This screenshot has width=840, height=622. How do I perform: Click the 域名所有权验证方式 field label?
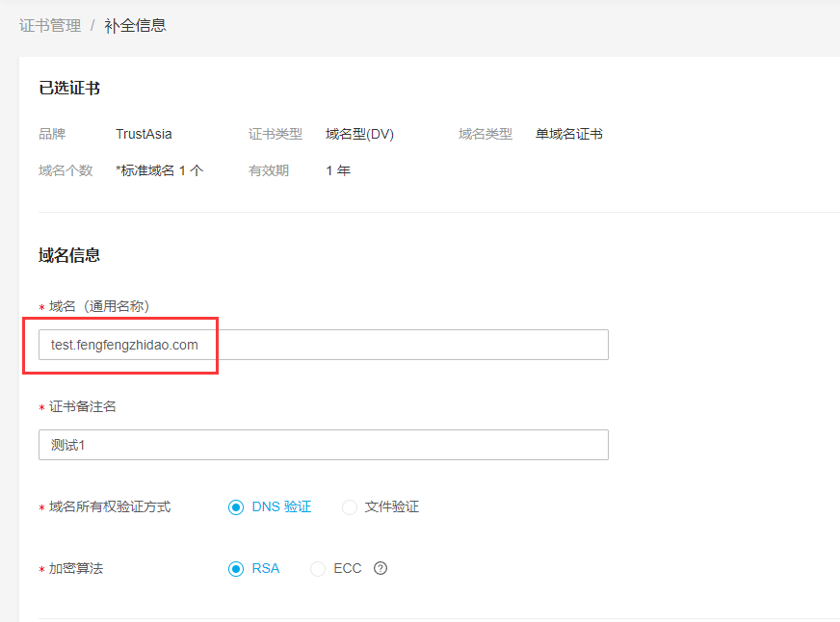point(110,506)
